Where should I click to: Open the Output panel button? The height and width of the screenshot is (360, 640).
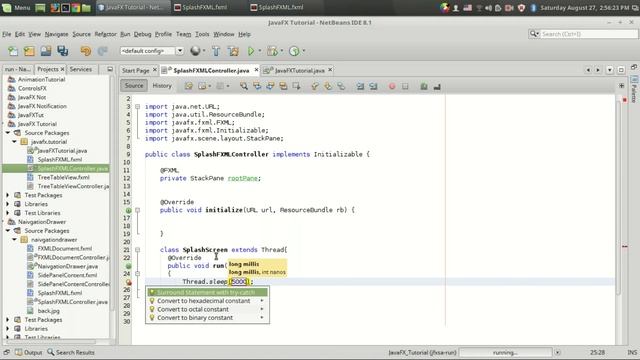coord(29,352)
